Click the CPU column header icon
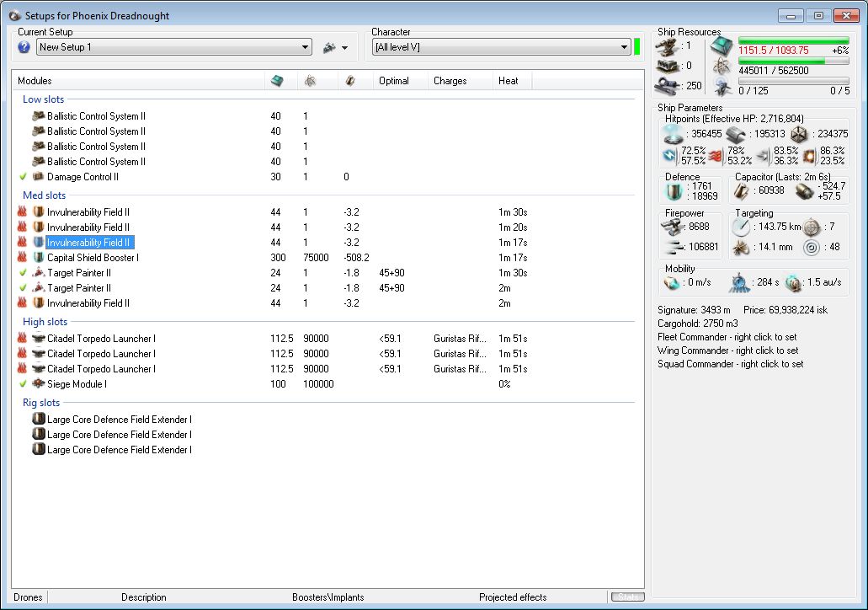 tap(277, 81)
